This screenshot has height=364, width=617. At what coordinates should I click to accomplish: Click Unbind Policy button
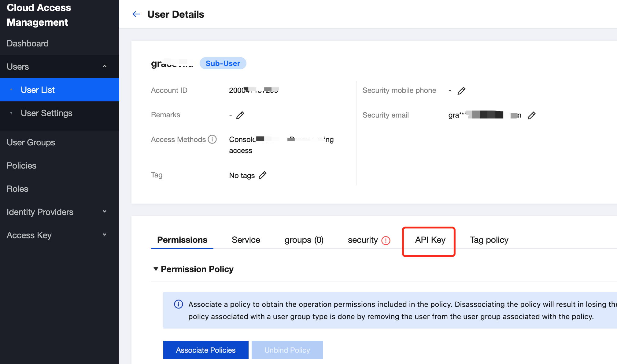287,350
